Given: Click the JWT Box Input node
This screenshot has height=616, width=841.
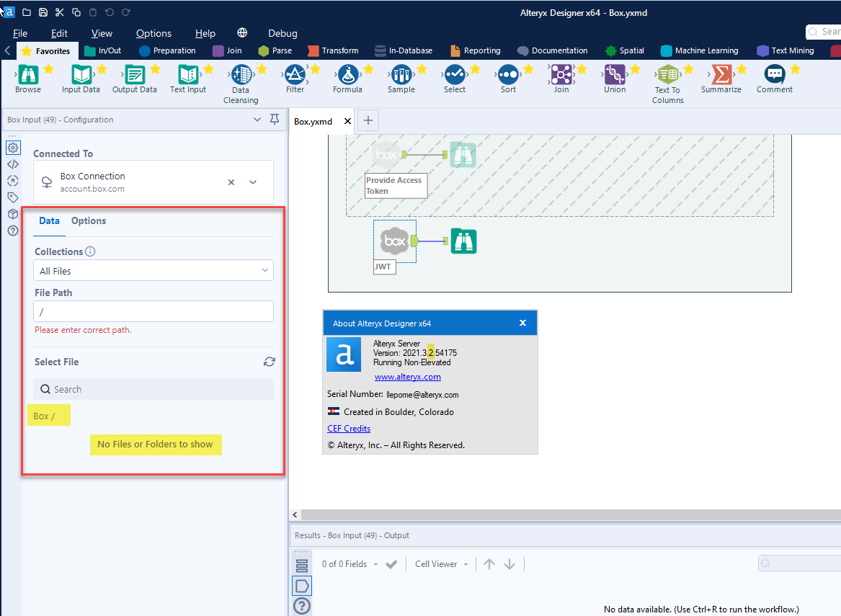Looking at the screenshot, I should click(394, 241).
